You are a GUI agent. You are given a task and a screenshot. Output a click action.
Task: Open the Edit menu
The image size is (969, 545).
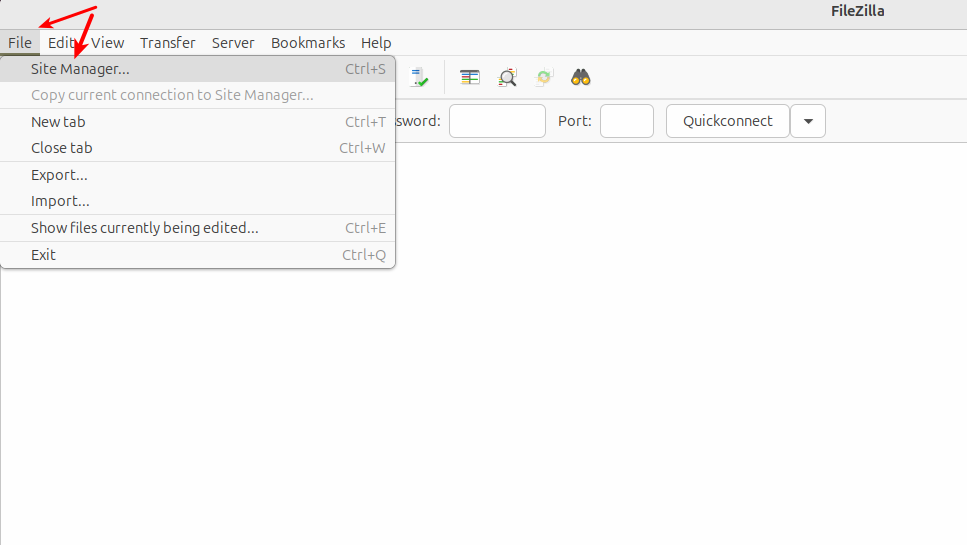click(61, 43)
